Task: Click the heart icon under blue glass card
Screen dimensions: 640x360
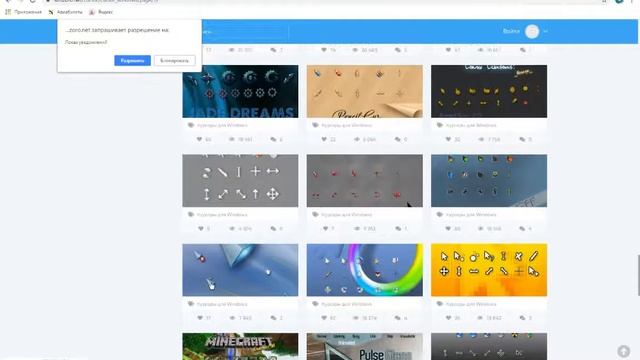Action: (200, 318)
